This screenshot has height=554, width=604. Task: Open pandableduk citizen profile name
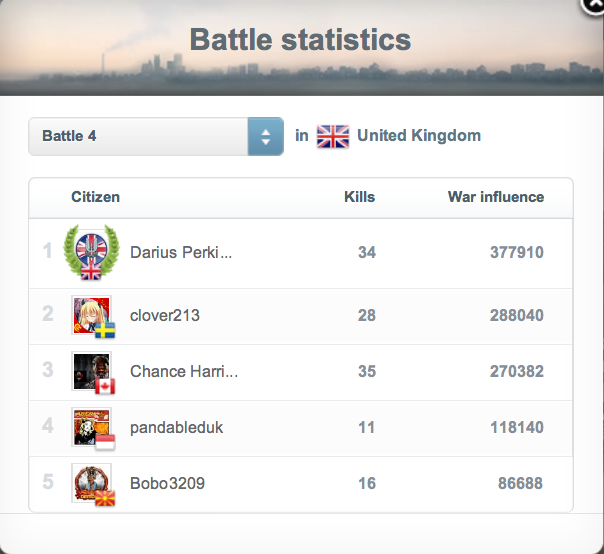[177, 427]
